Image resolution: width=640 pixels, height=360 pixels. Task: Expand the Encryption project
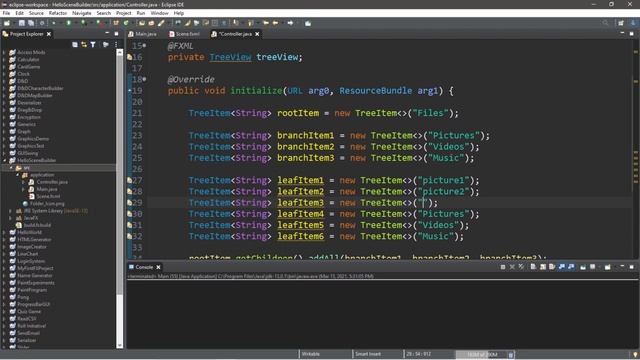click(x=4, y=117)
